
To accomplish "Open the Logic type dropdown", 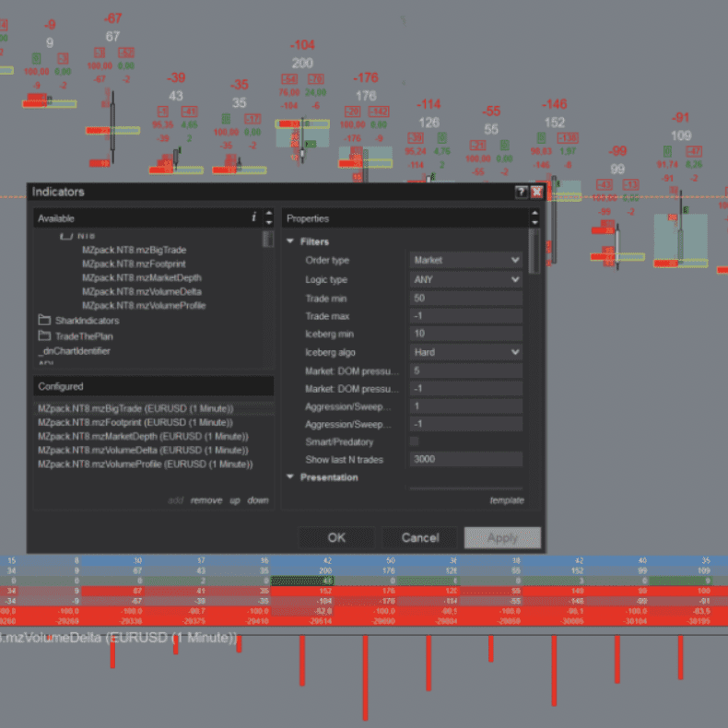I will click(x=465, y=279).
